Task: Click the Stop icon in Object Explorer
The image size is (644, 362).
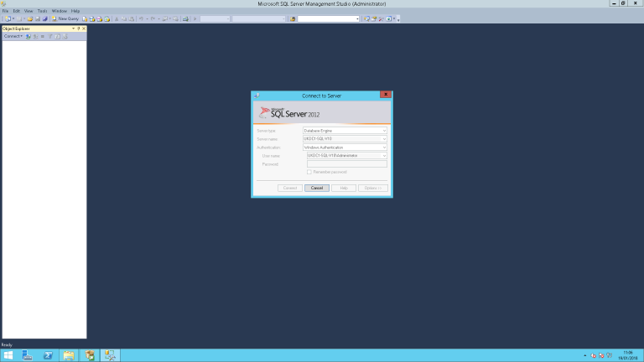Action: click(42, 37)
